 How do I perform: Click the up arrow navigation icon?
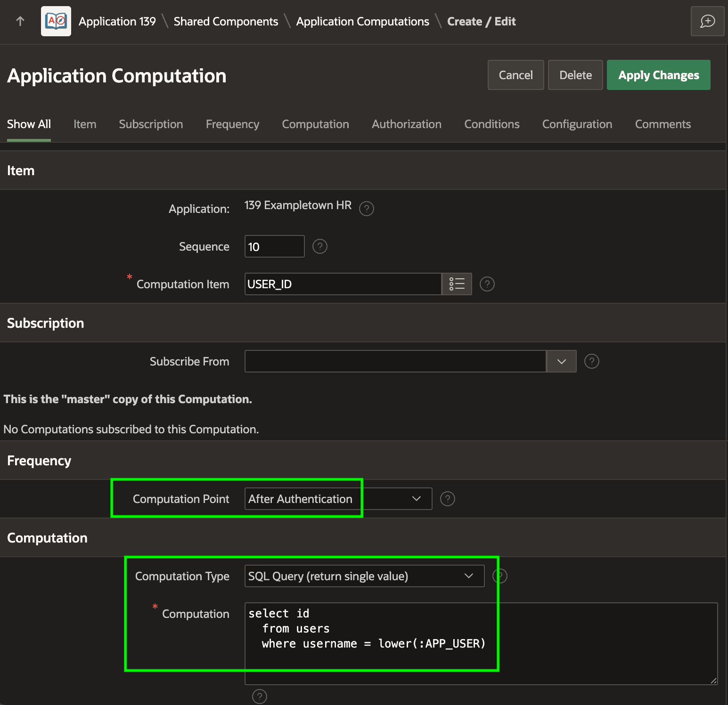[20, 21]
